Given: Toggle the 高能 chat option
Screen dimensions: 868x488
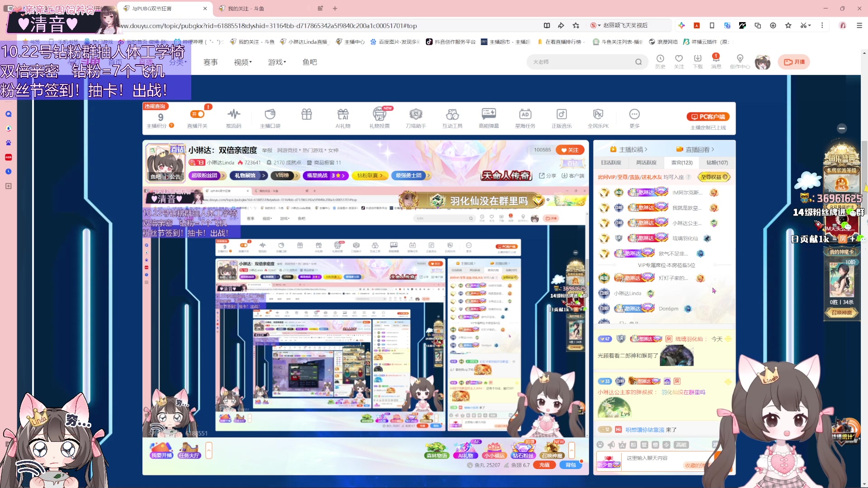Looking at the screenshot, I should pyautogui.click(x=681, y=445).
